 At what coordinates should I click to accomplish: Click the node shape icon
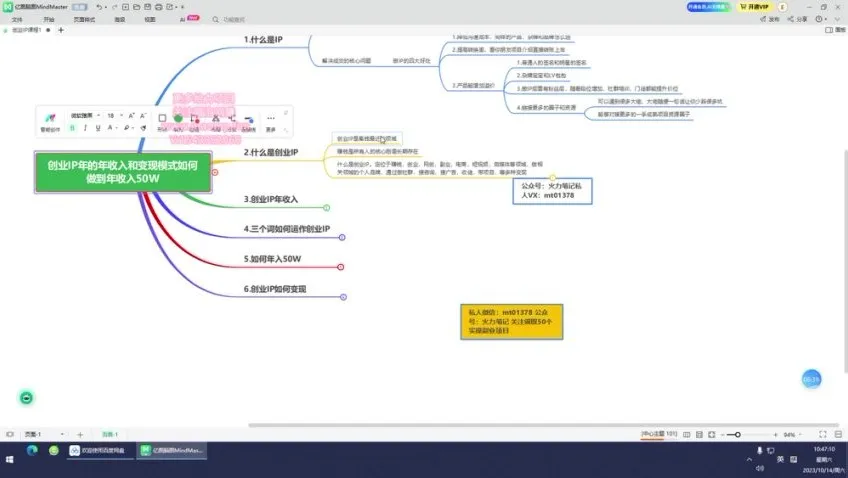(x=162, y=118)
